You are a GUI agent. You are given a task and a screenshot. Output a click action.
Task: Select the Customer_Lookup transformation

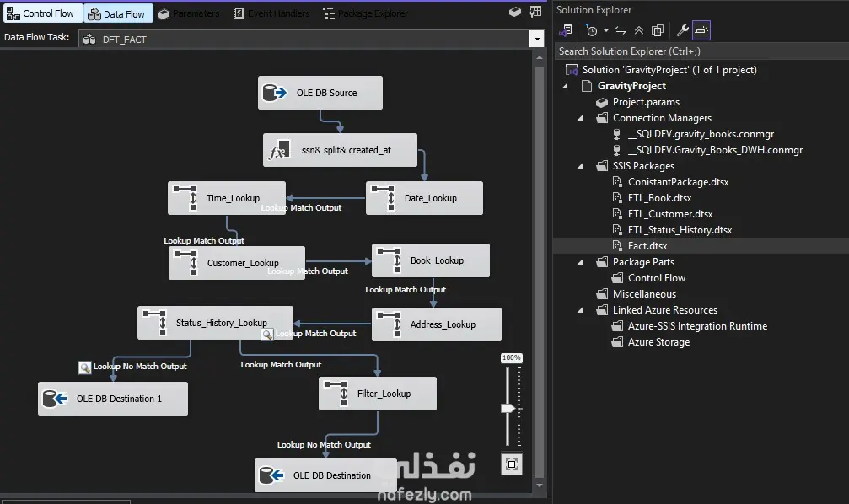coord(237,263)
